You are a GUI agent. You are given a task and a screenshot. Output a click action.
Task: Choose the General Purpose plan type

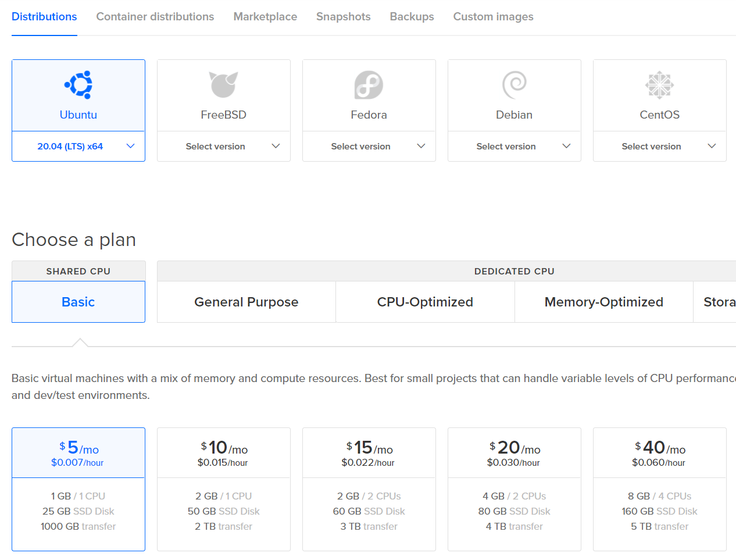click(x=246, y=302)
